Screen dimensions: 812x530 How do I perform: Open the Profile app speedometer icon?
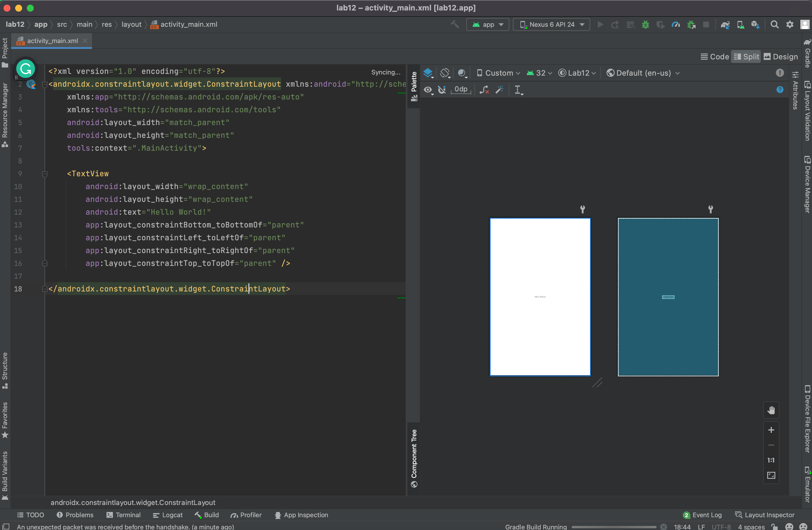[676, 24]
